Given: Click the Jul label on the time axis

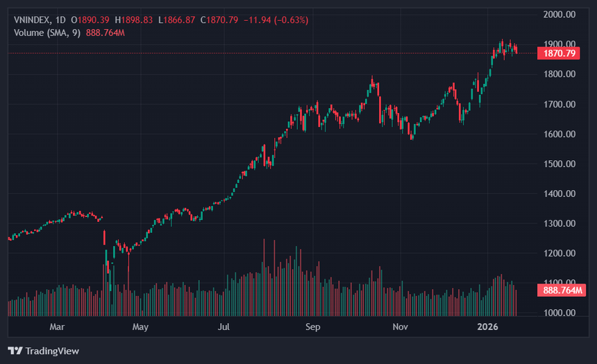Looking at the screenshot, I should 224,326.
